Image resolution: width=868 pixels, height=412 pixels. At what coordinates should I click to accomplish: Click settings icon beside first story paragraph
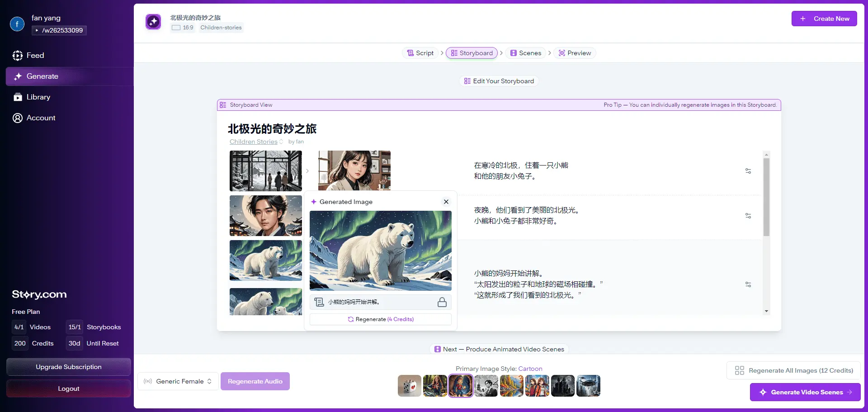click(748, 171)
